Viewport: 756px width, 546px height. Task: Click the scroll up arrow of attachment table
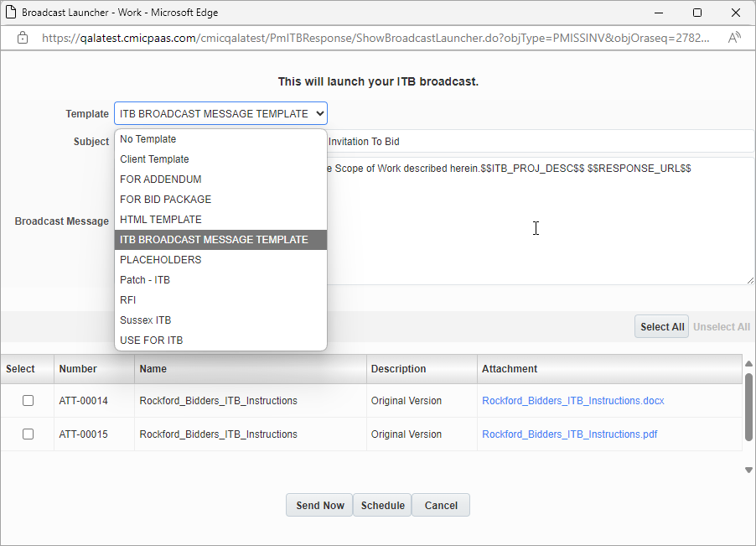[x=748, y=363]
